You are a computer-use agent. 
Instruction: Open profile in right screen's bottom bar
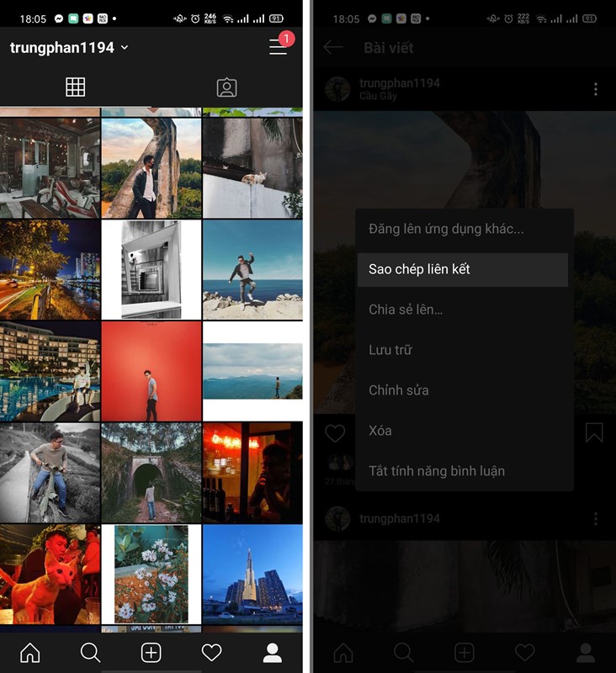coord(586,653)
